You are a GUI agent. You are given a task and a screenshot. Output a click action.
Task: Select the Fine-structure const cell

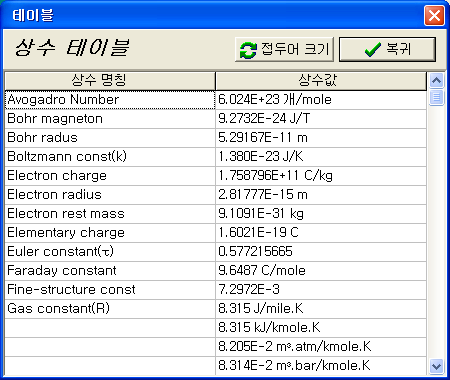[110, 290]
